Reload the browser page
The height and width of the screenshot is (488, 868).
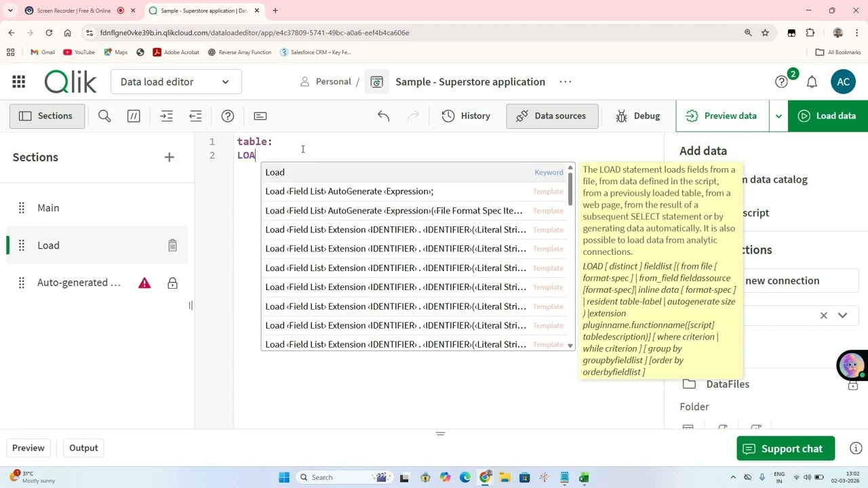click(x=49, y=33)
